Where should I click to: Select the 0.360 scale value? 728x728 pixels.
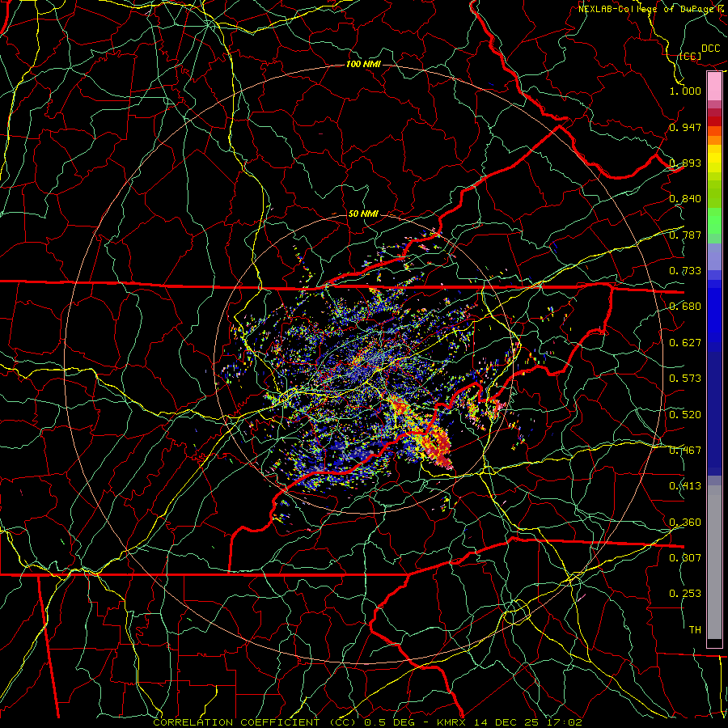685,523
